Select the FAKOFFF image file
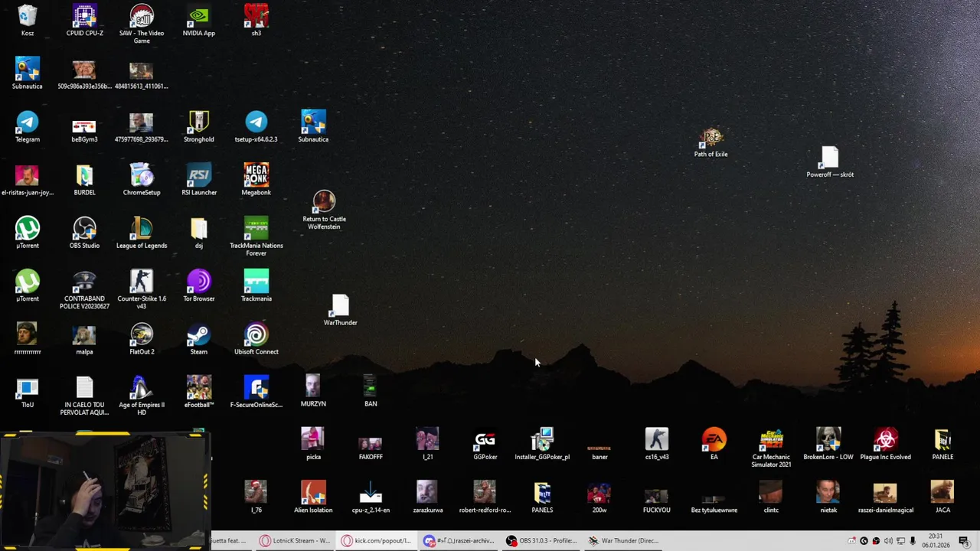Screen dimensions: 980x551 [371, 448]
